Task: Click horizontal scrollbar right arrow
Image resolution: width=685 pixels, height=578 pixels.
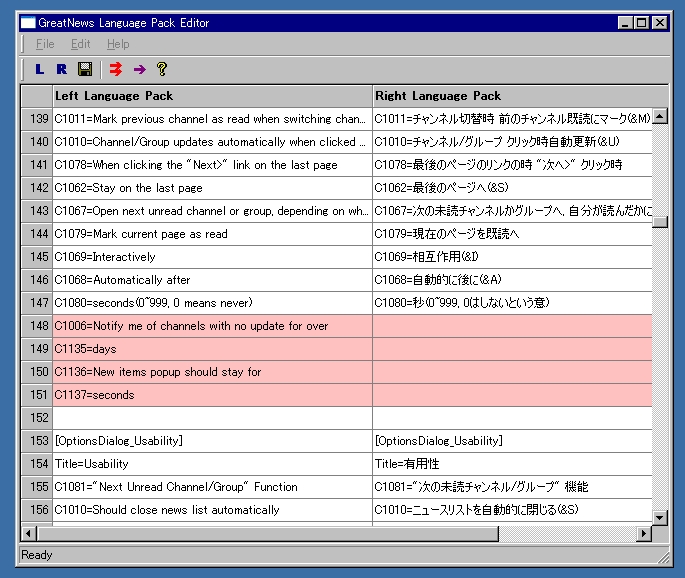Action: 643,533
